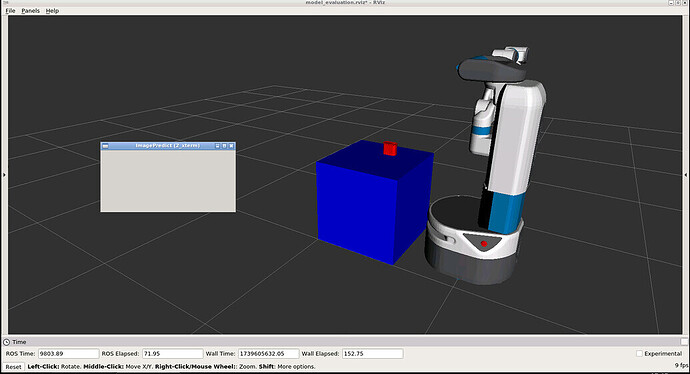Click the Wall Time field
This screenshot has height=374, width=690.
point(268,353)
